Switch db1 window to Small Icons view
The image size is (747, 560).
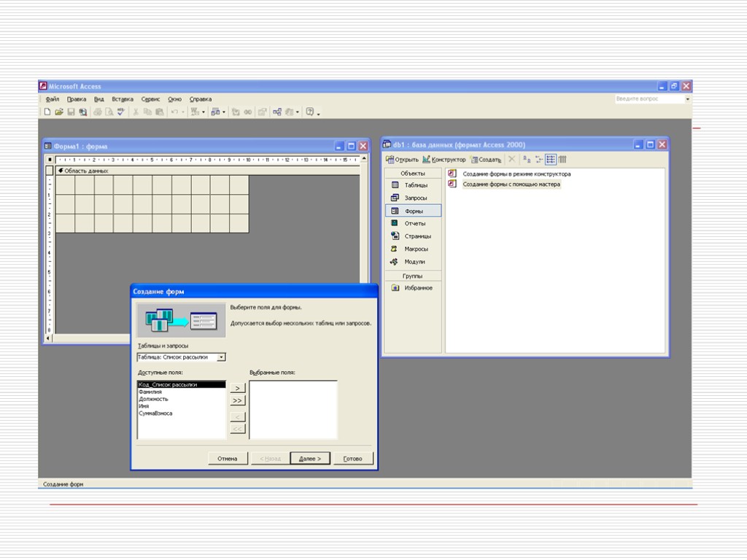[x=539, y=159]
